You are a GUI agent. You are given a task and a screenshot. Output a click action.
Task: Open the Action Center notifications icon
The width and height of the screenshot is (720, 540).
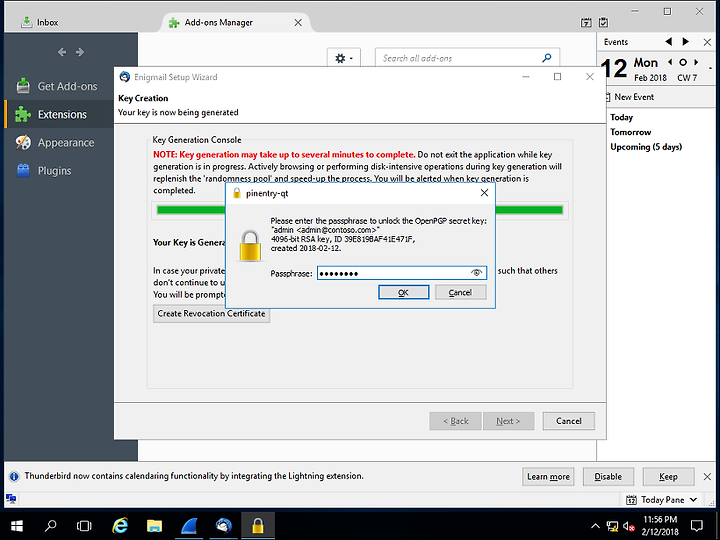click(x=697, y=526)
